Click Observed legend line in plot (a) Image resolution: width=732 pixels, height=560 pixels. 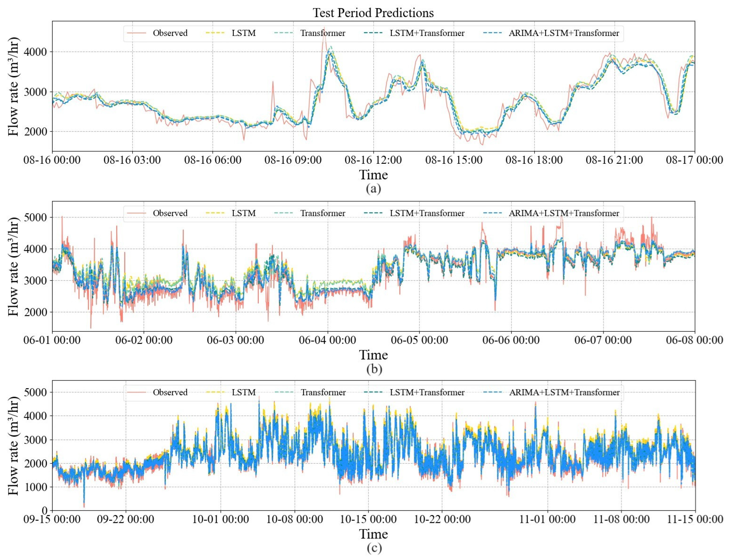137,33
